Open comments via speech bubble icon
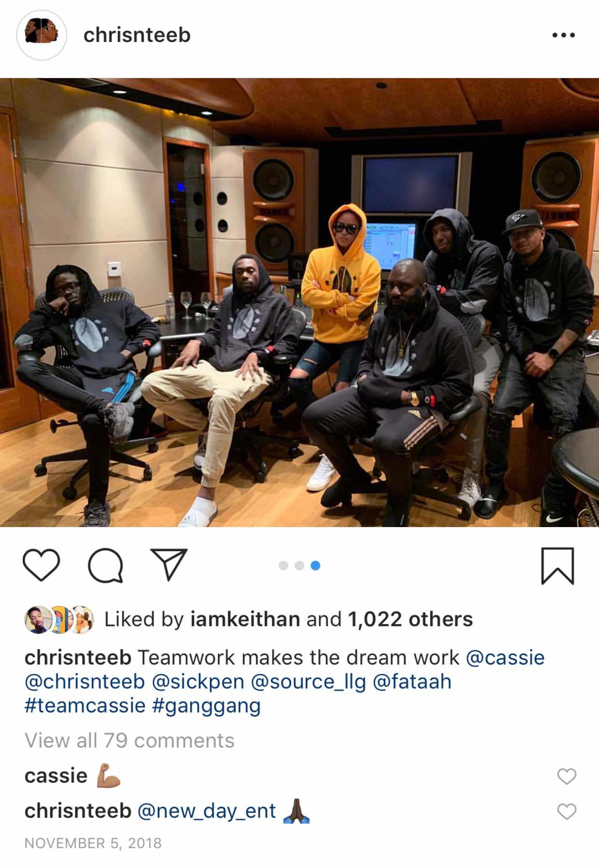The height and width of the screenshot is (868, 599). pyautogui.click(x=105, y=566)
